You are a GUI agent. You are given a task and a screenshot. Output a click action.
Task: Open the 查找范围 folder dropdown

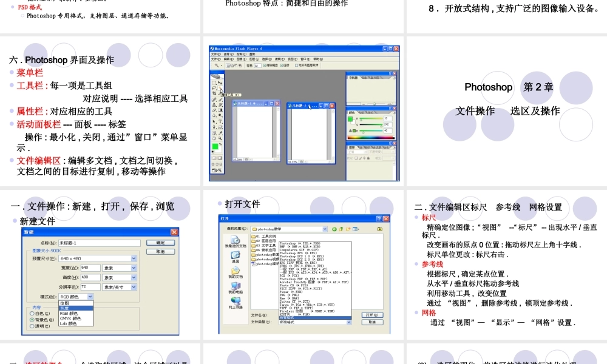point(289,229)
